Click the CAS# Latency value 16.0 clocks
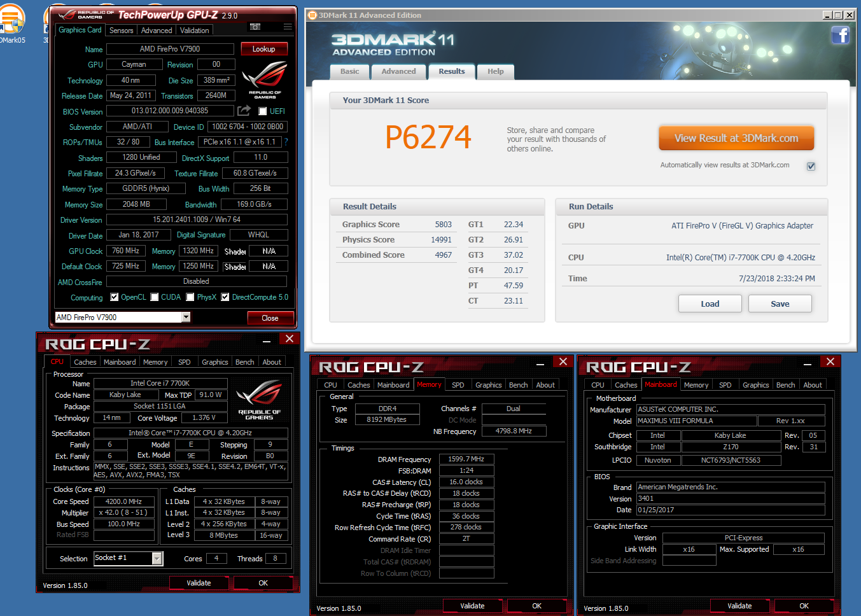Image resolution: width=861 pixels, height=616 pixels. (466, 482)
